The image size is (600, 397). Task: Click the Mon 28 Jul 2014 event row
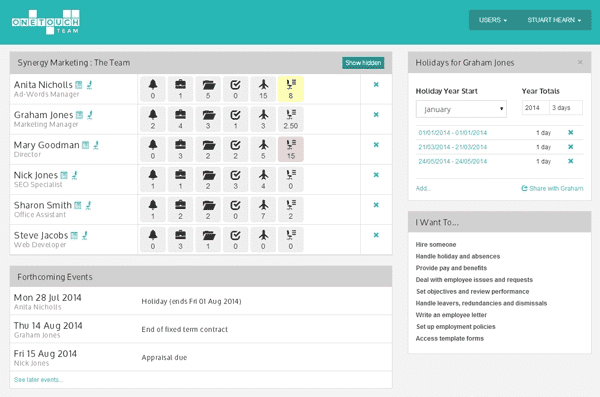201,301
